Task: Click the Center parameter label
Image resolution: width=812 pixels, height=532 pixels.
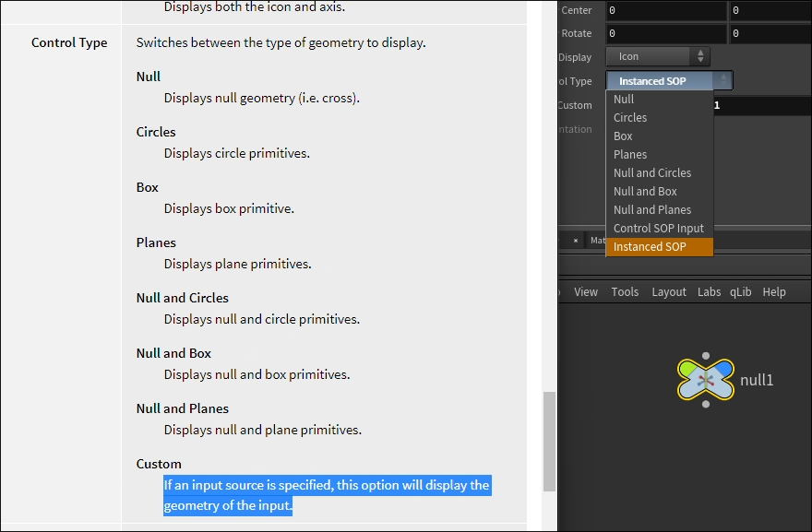Action: (577, 10)
